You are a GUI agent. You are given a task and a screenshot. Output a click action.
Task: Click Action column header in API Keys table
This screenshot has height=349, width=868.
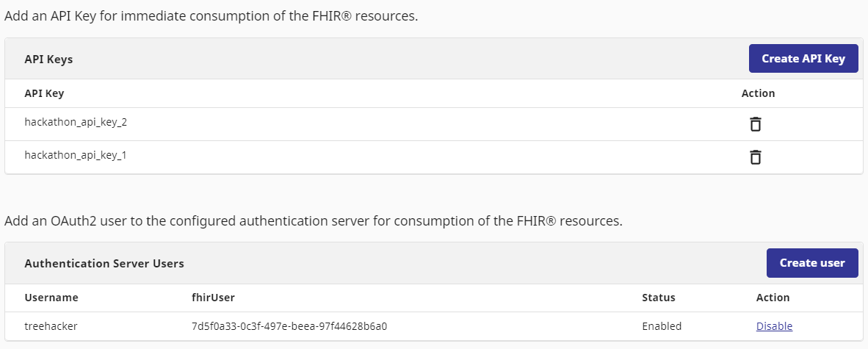tap(758, 93)
